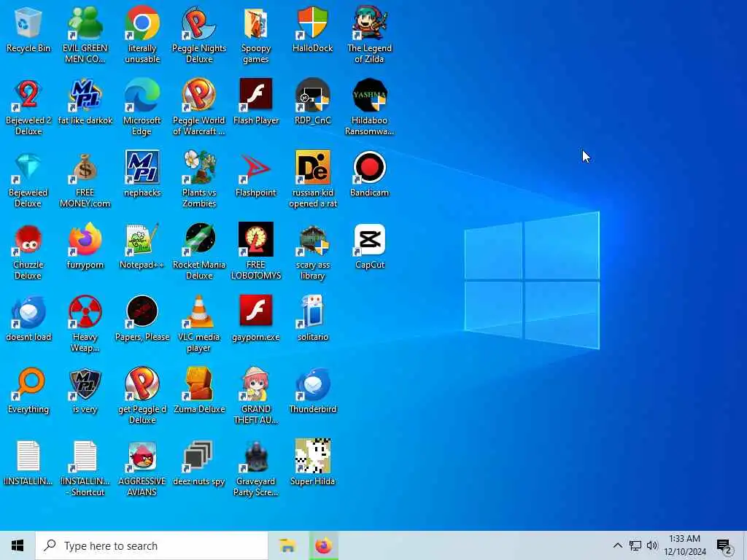This screenshot has width=747, height=560.
Task: Select the 'doesnt load' icon
Action: [28, 318]
